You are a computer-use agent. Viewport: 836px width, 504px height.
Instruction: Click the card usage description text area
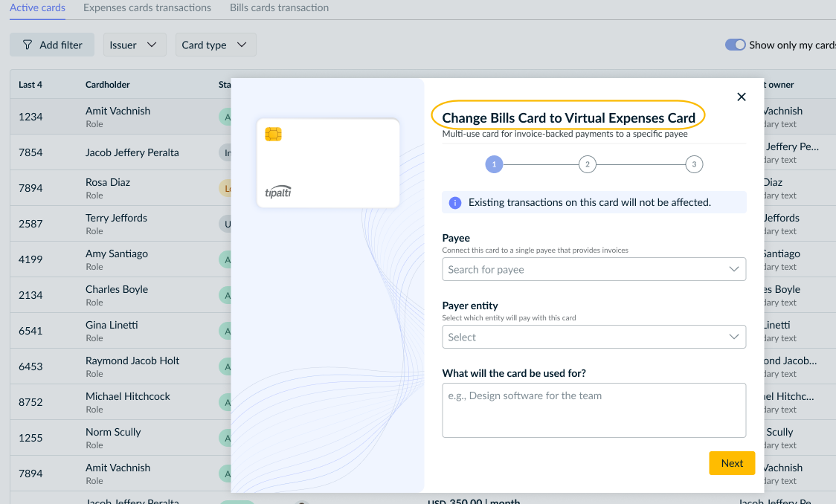tap(594, 410)
